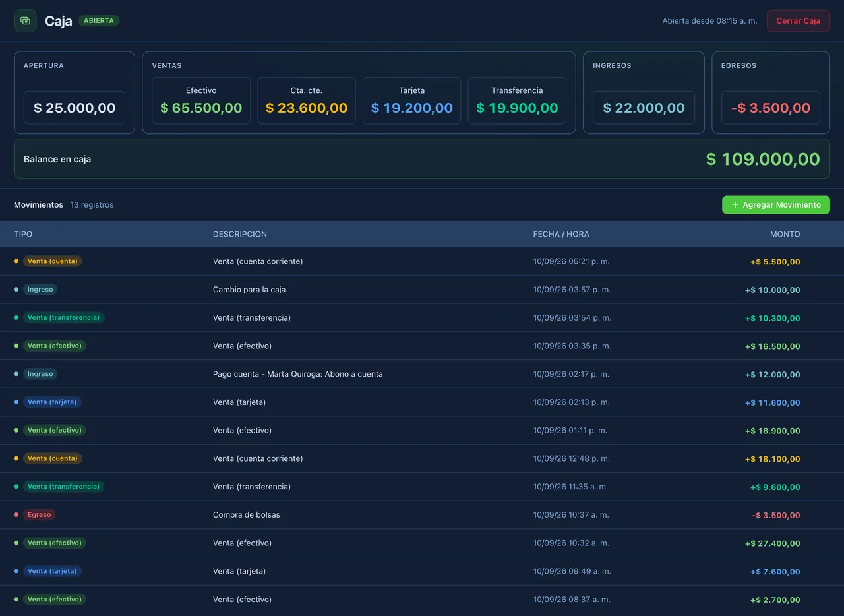Click the red Egreso tag
844x616 pixels.
click(x=39, y=514)
